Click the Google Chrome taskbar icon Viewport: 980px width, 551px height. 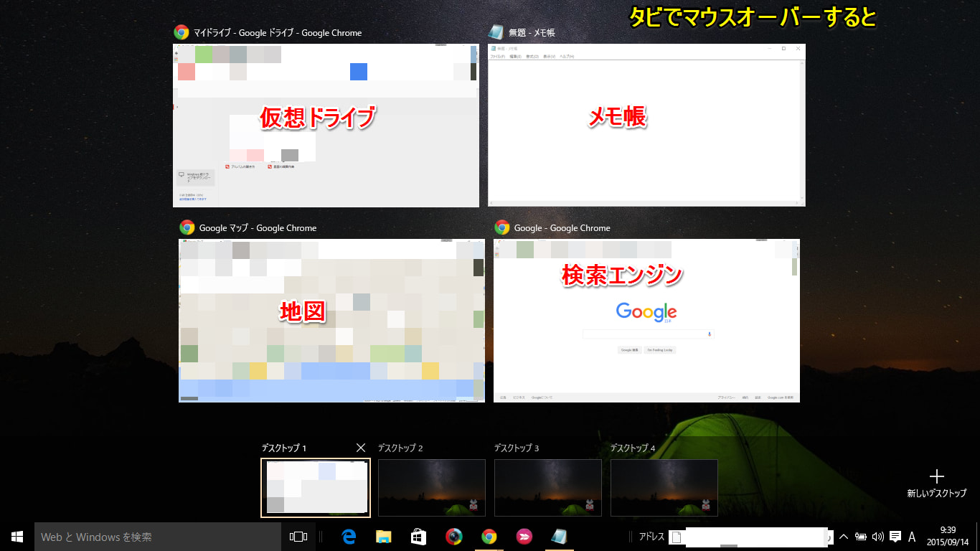coord(489,537)
